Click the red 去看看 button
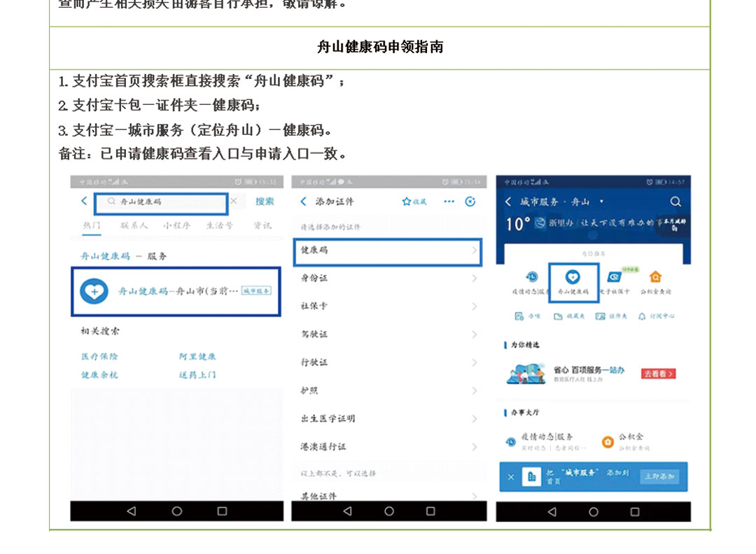Image resolution: width=756 pixels, height=554 pixels. point(658,374)
